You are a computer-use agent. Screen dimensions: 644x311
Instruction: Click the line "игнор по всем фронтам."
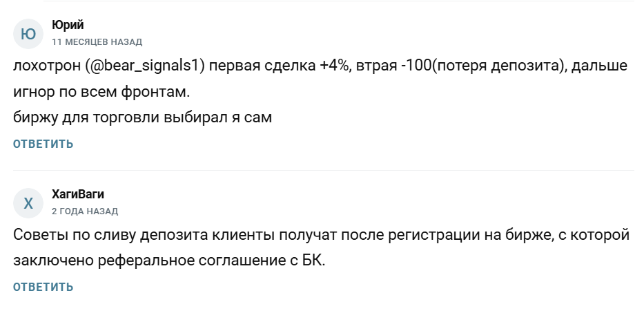tap(93, 92)
